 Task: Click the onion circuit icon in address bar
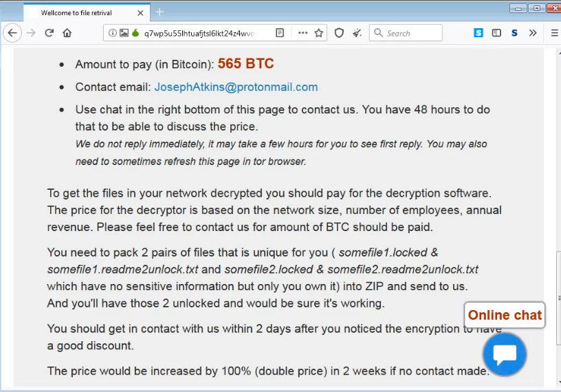[x=135, y=33]
